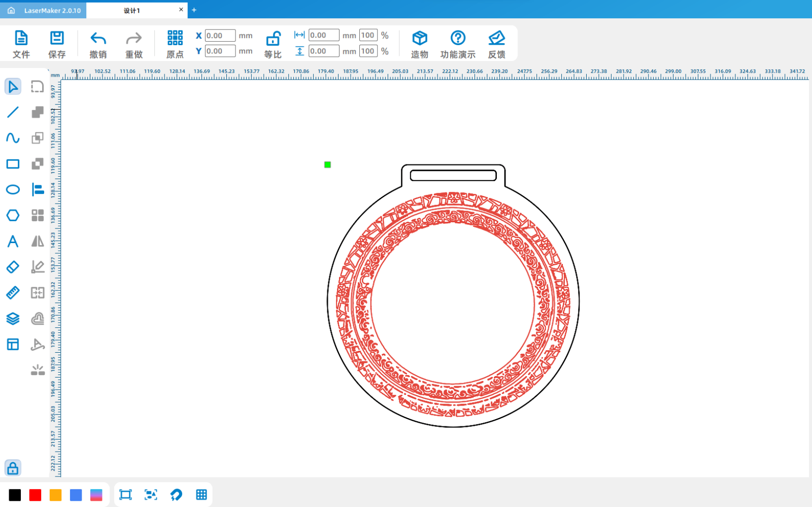This screenshot has width=812, height=507.
Task: Open the ruler measure tool
Action: pyautogui.click(x=13, y=293)
